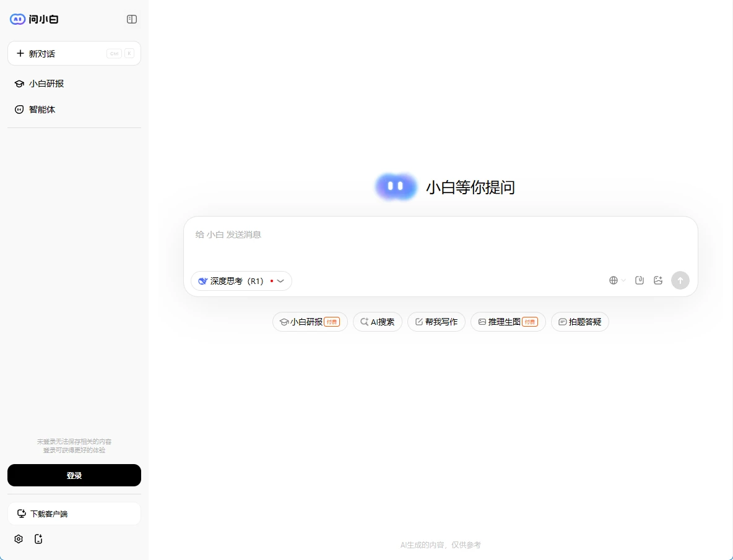733x560 pixels.
Task: Collapse the sidebar using the panel icon
Action: (x=132, y=19)
